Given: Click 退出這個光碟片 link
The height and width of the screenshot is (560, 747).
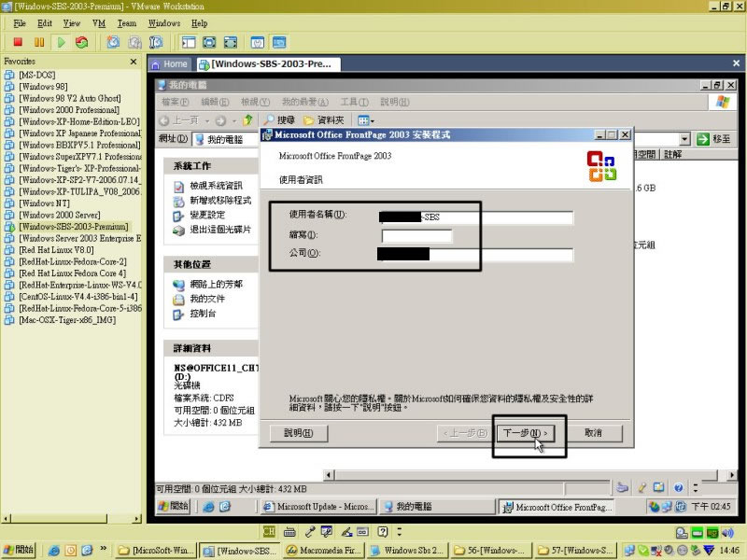Looking at the screenshot, I should click(220, 230).
